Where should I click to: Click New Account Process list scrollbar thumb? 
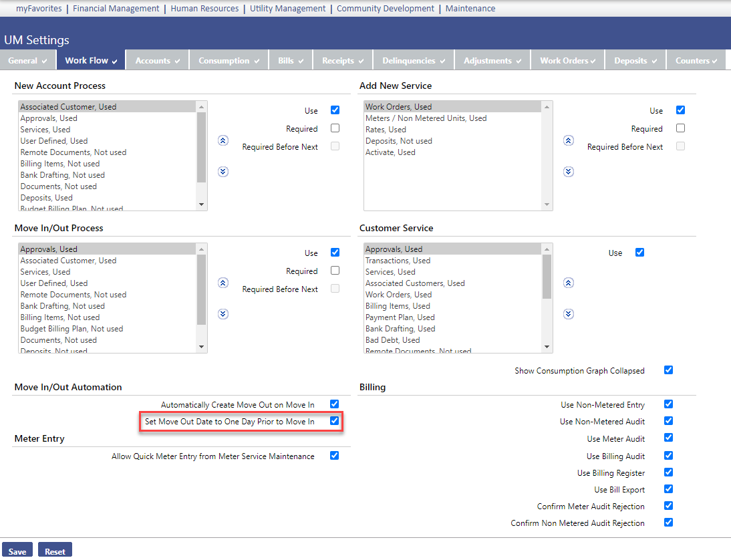coord(201,147)
